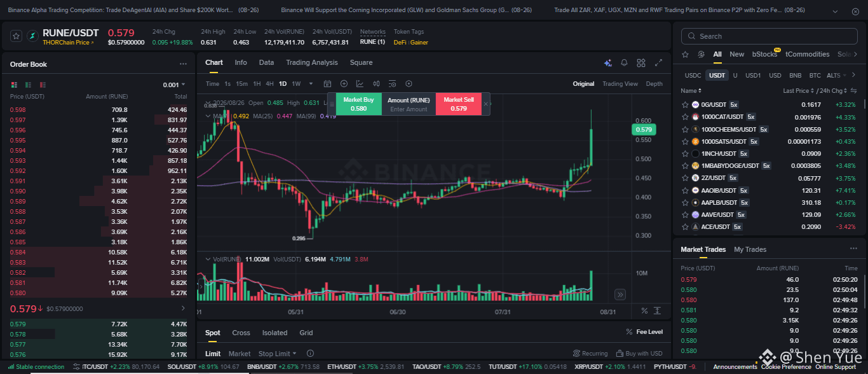This screenshot has height=374, width=868.
Task: Click the circled plus icon in the chart toolbar
Action: click(x=344, y=83)
